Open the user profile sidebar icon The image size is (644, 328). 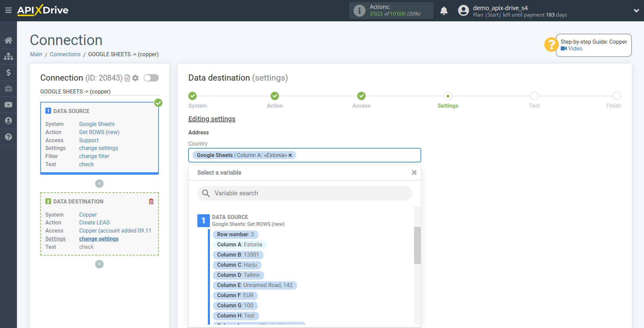point(8,121)
